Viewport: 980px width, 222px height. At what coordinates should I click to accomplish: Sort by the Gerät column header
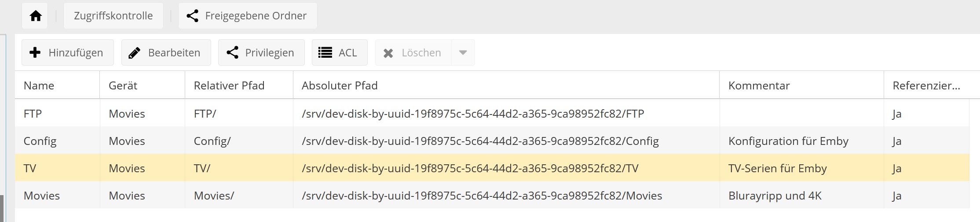[143, 85]
